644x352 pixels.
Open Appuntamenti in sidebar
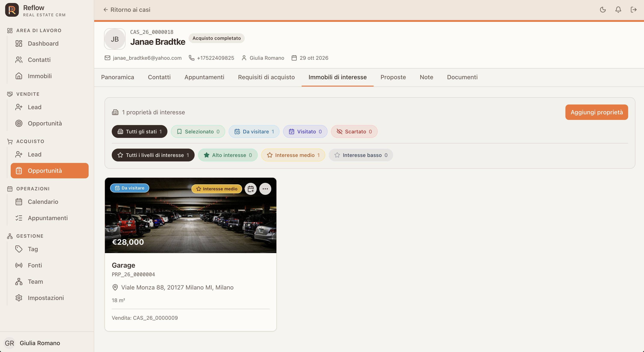click(x=49, y=218)
